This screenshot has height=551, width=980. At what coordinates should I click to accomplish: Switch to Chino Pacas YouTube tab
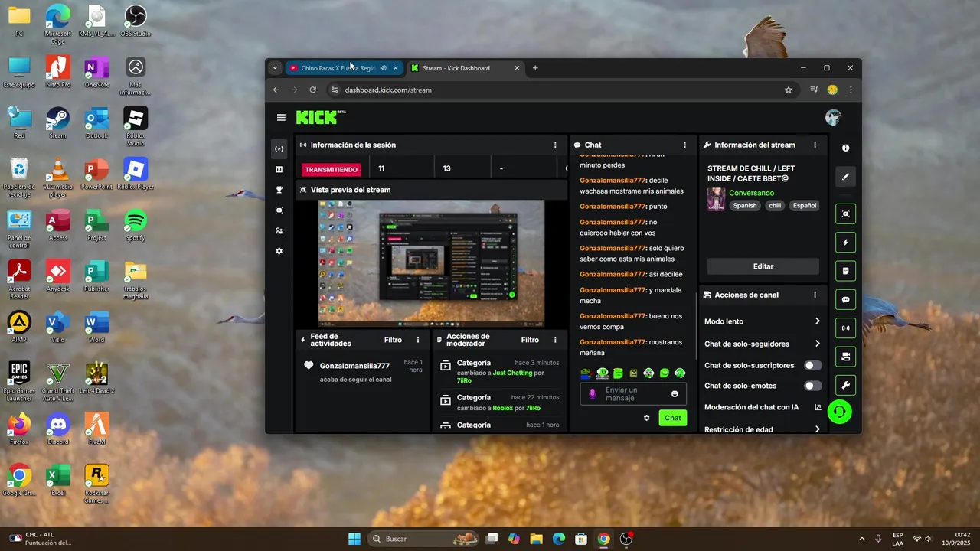coord(338,68)
